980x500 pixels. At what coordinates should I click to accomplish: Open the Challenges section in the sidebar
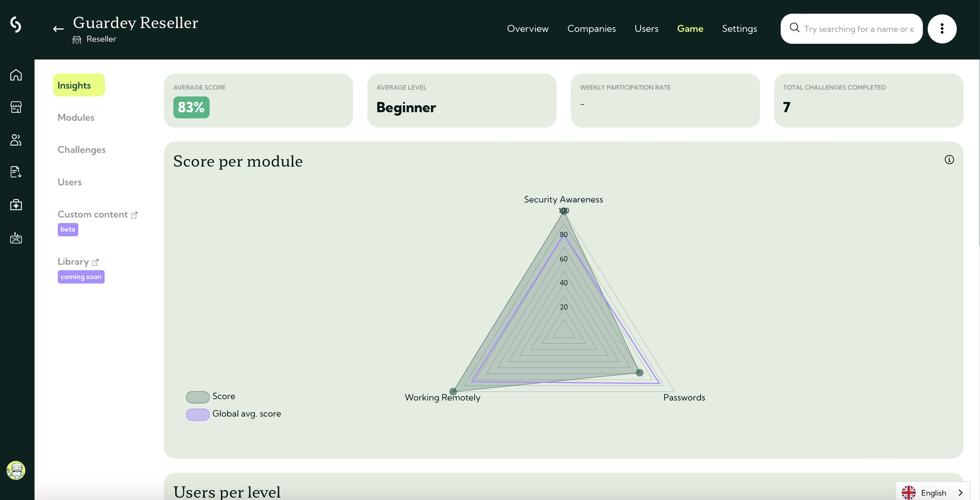pos(81,149)
